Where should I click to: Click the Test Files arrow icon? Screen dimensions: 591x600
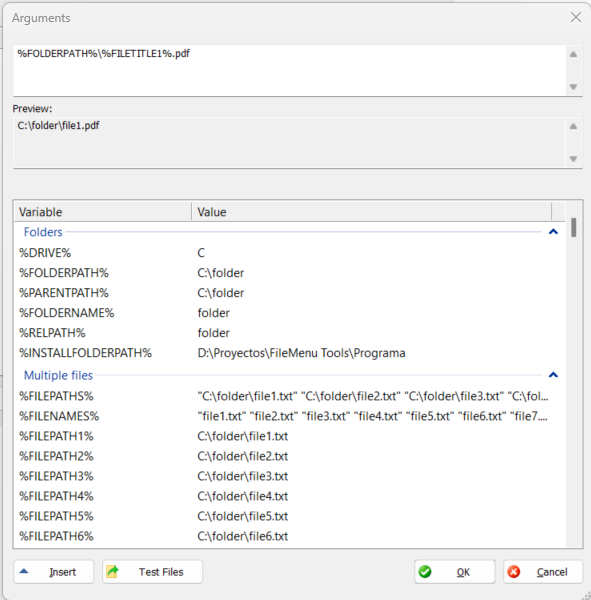click(113, 572)
